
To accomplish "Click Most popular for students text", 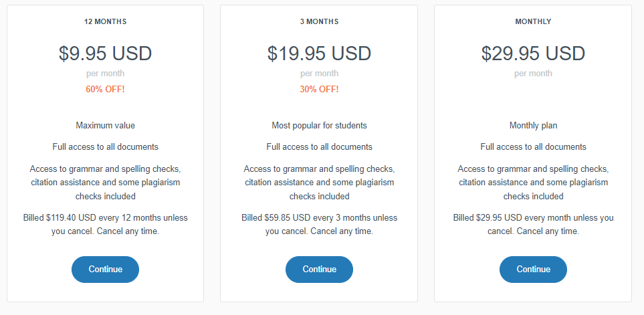I will [x=319, y=125].
